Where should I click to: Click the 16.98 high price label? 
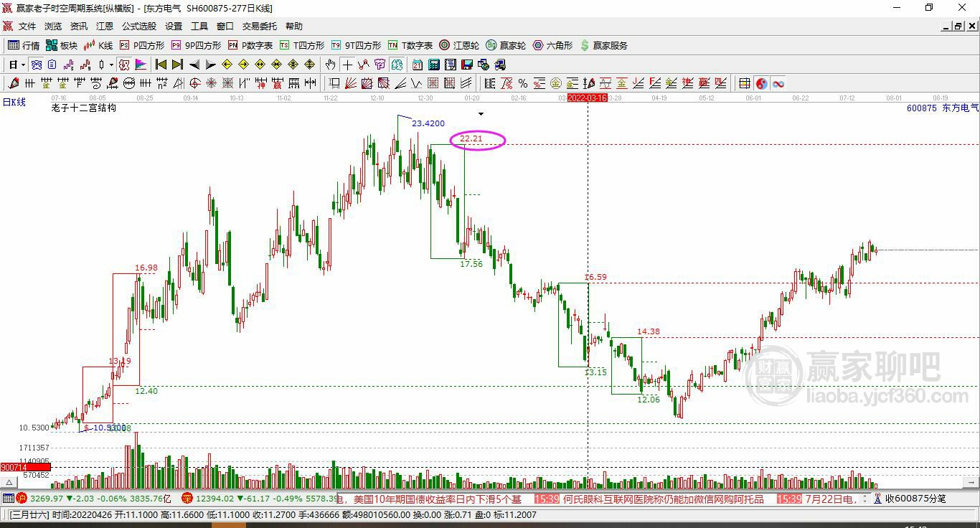[146, 268]
